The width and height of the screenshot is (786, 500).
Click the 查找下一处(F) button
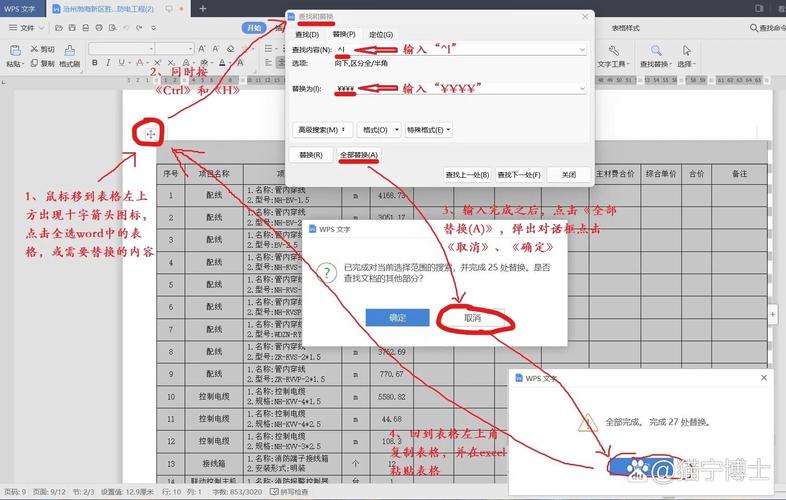coord(519,175)
